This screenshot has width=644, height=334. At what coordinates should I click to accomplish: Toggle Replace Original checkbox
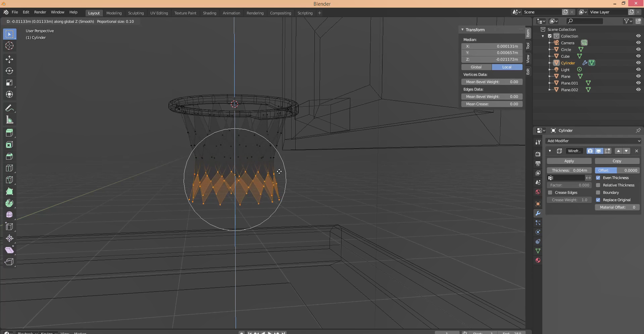click(598, 200)
